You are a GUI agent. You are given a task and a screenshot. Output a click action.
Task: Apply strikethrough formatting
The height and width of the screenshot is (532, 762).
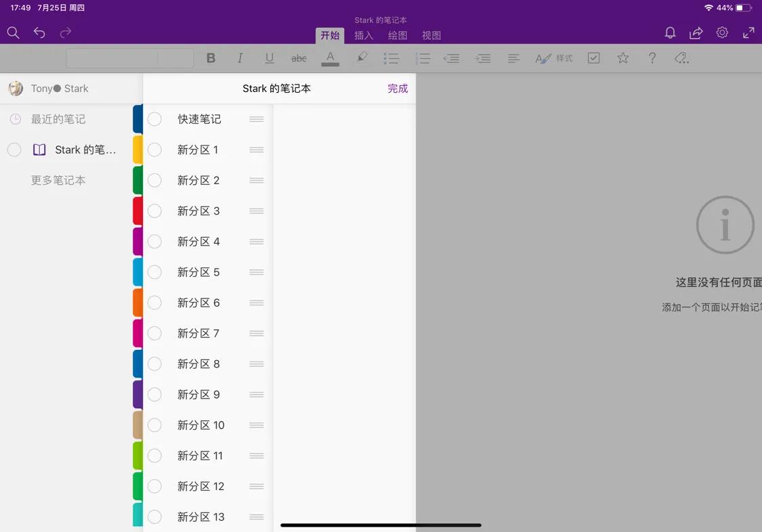tap(299, 58)
